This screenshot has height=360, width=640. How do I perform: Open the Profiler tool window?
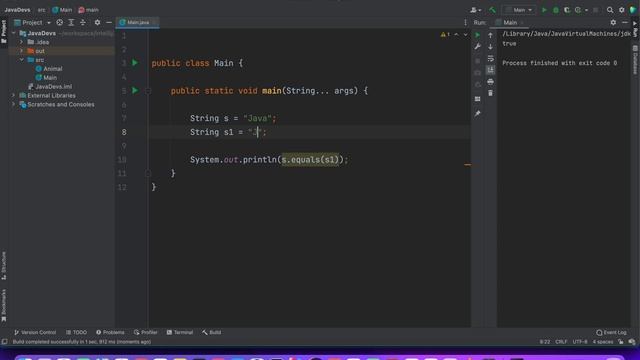[146, 332]
